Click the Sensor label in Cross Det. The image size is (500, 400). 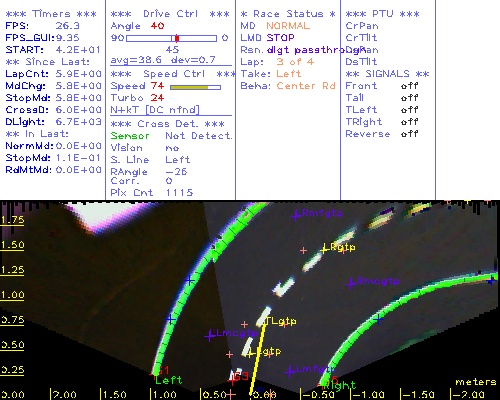point(130,136)
